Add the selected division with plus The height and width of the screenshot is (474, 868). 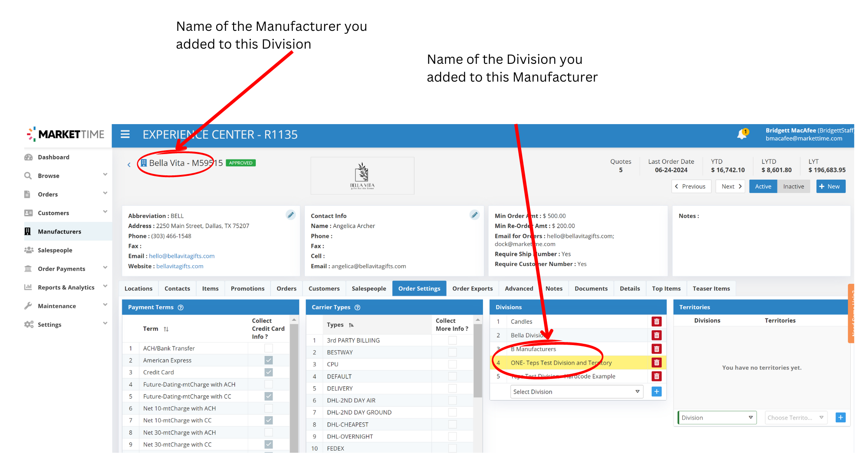(657, 392)
